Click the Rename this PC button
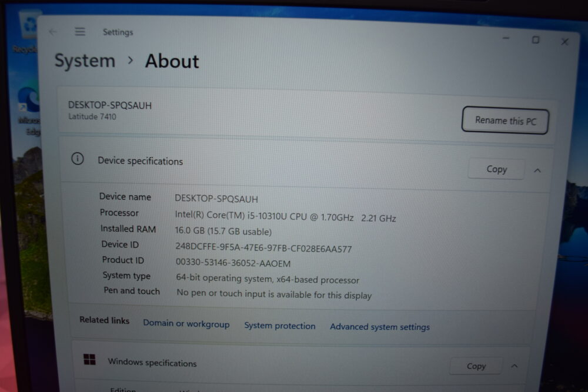588x392 pixels. 505,120
